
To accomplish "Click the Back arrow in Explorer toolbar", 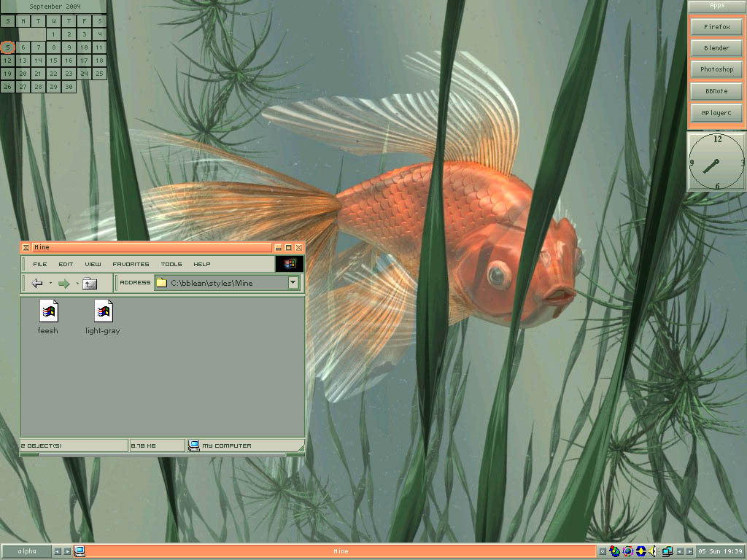I will [37, 283].
